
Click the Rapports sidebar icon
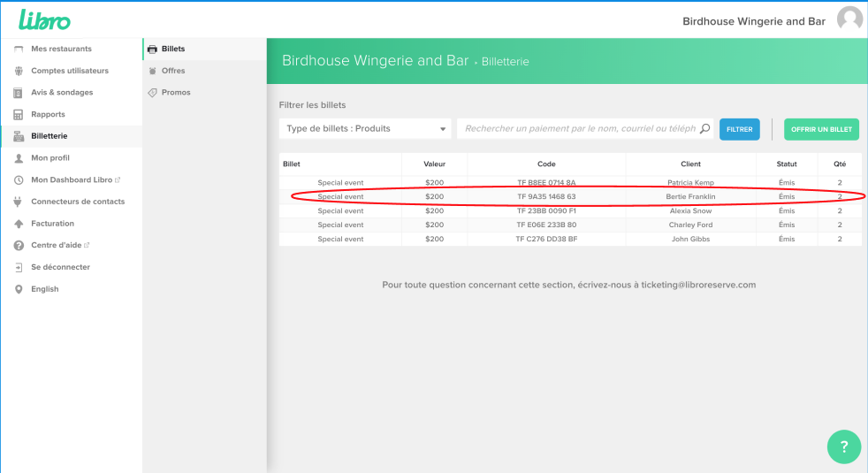tap(19, 115)
